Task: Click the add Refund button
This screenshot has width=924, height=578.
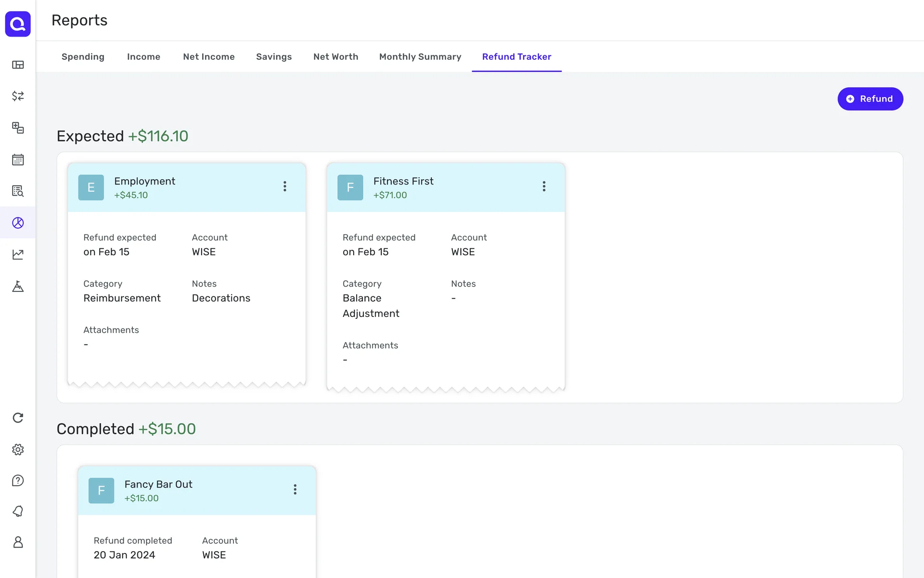Action: coord(870,99)
